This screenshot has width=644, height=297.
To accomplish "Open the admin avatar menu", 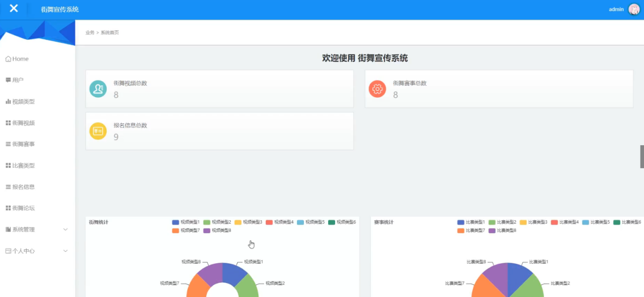I will coord(634,9).
